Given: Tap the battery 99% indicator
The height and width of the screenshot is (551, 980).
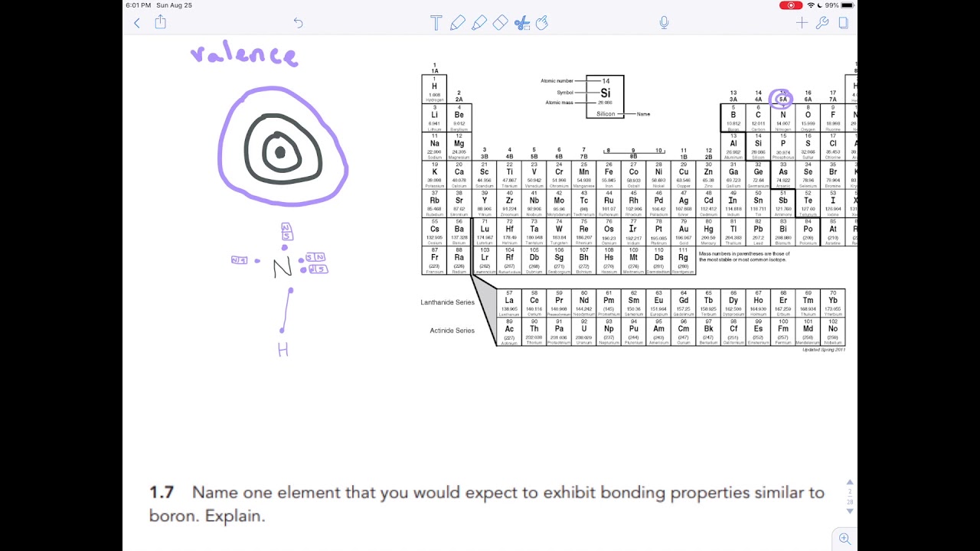Looking at the screenshot, I should 839,5.
